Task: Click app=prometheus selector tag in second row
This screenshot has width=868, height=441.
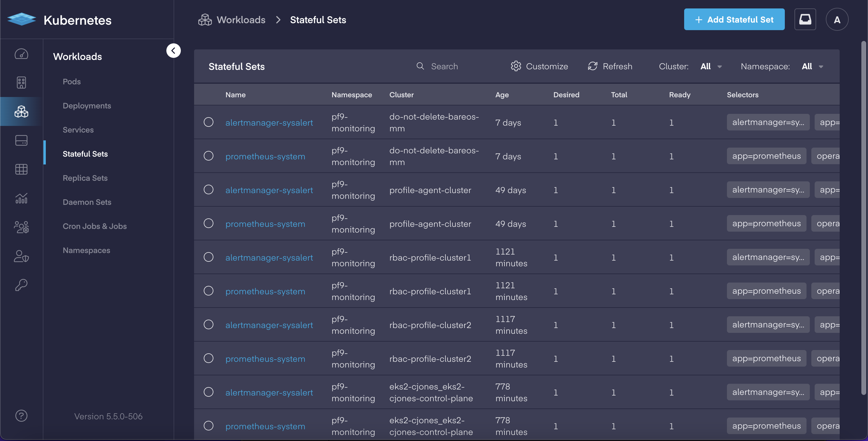Action: tap(766, 156)
